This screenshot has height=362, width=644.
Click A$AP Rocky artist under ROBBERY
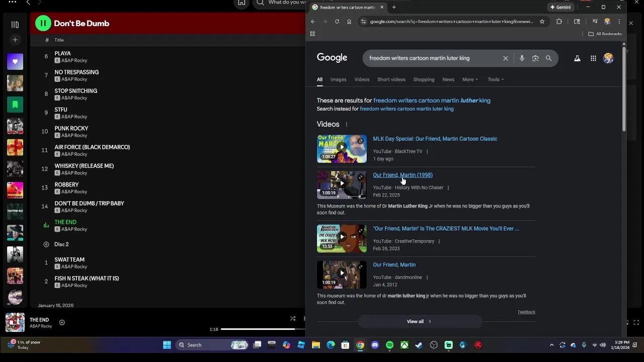pos(74,192)
